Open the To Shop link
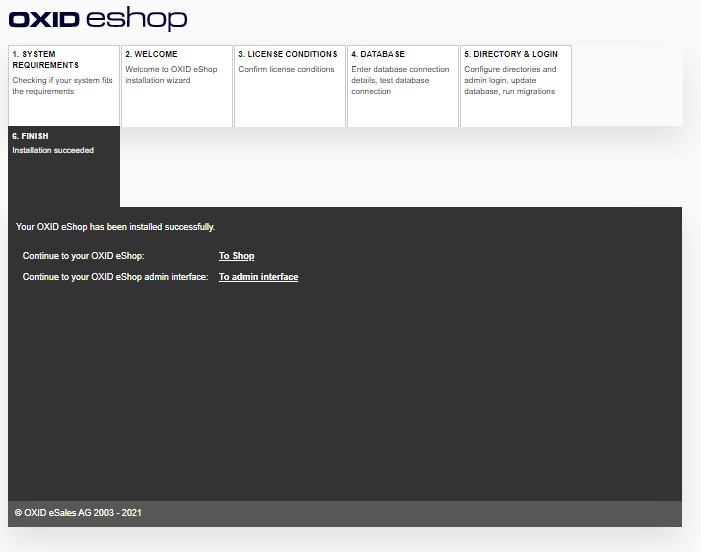The image size is (701, 552). (236, 256)
